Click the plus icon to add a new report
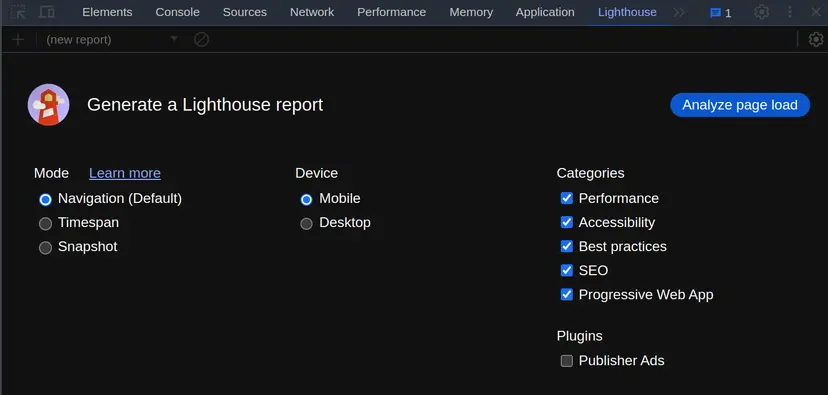Viewport: 828px width, 395px height. tap(18, 40)
